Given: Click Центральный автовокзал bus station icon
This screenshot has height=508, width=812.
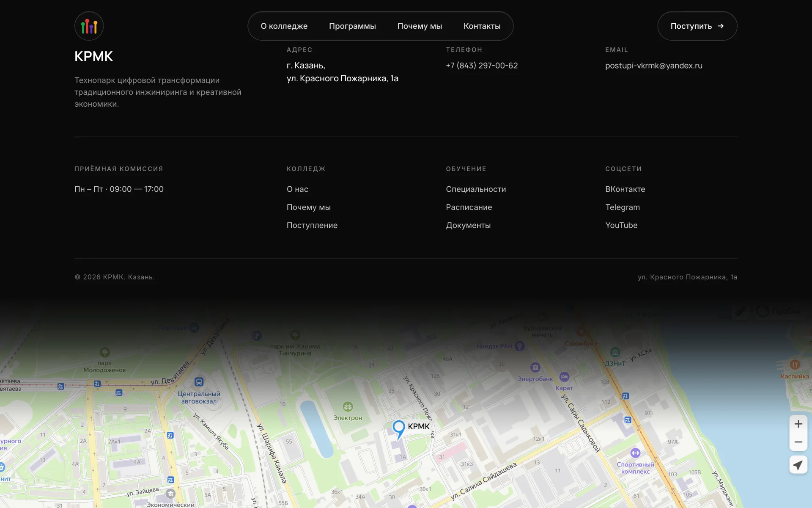Looking at the screenshot, I should pyautogui.click(x=199, y=382).
